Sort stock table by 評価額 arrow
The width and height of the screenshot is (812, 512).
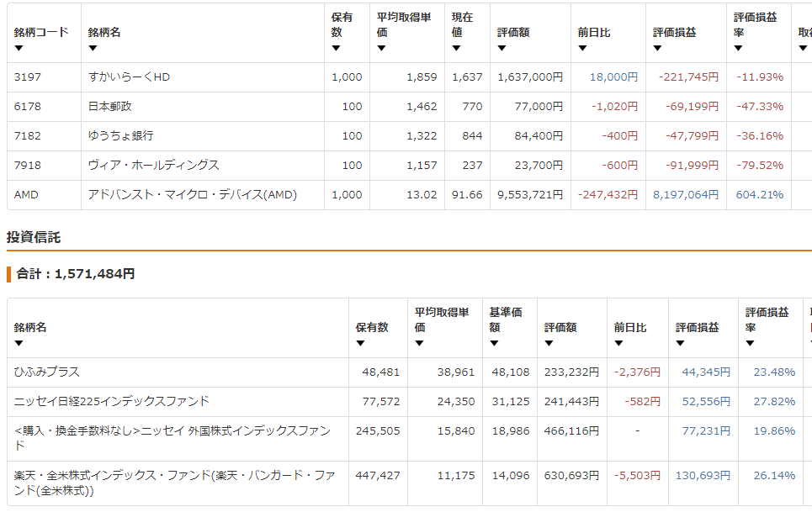tap(502, 48)
